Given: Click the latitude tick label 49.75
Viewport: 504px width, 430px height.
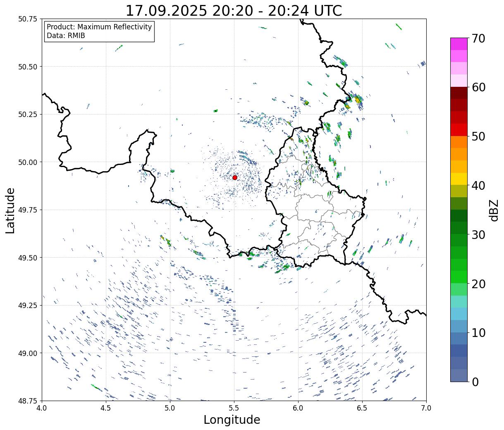Looking at the screenshot, I should [x=28, y=210].
